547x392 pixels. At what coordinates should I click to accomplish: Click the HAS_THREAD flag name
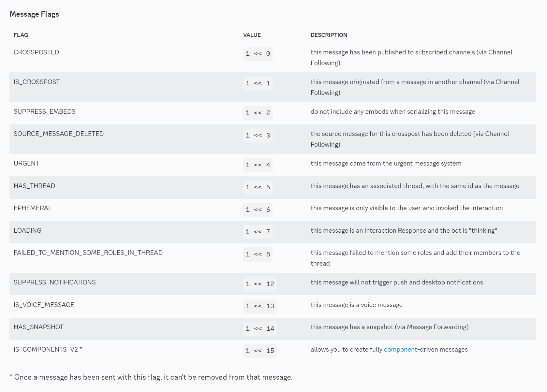pos(34,186)
